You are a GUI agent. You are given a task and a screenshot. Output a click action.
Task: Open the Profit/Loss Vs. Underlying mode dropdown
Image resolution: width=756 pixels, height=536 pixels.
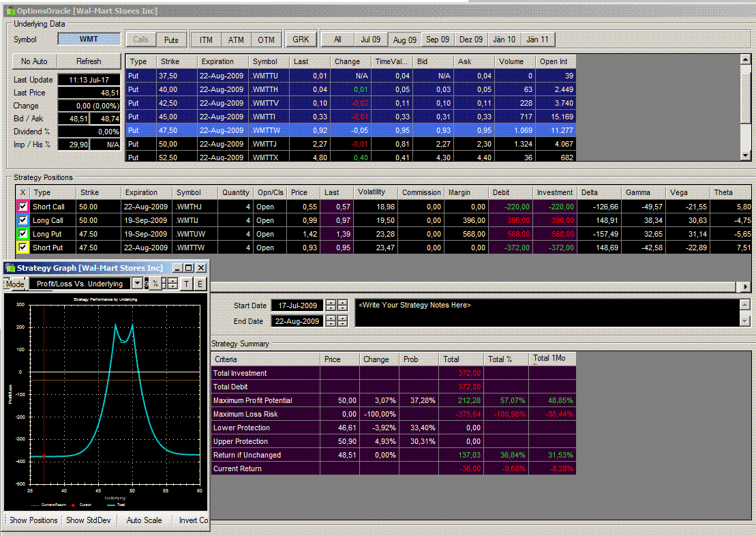[x=137, y=284]
